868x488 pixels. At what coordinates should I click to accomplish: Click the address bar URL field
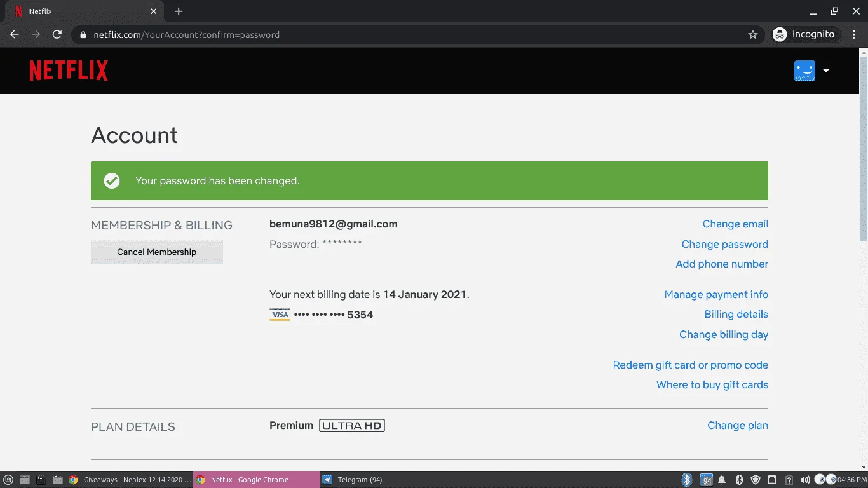[419, 35]
